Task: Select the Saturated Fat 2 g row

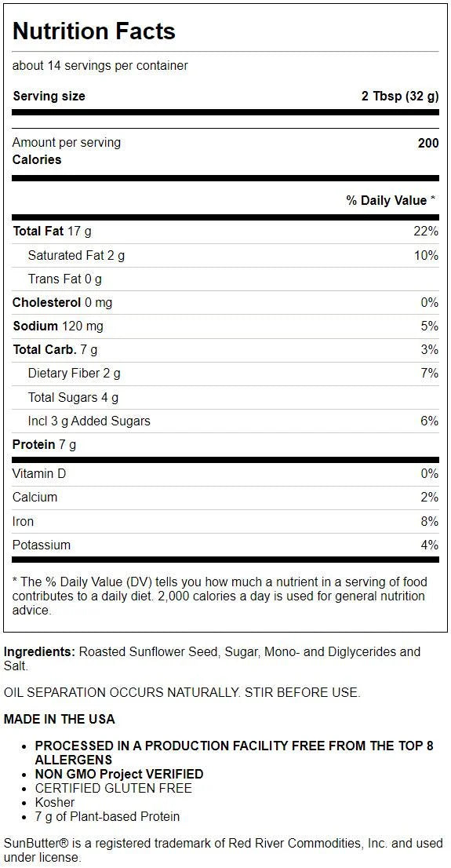Action: [x=226, y=256]
